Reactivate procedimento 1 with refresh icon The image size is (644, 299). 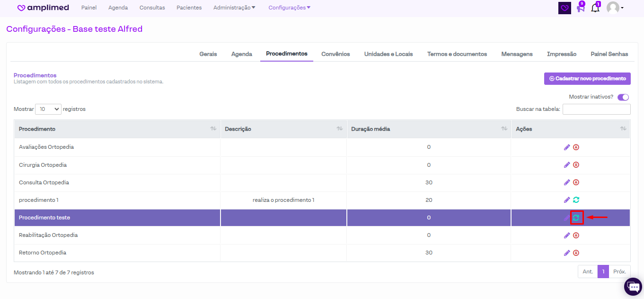tap(576, 200)
